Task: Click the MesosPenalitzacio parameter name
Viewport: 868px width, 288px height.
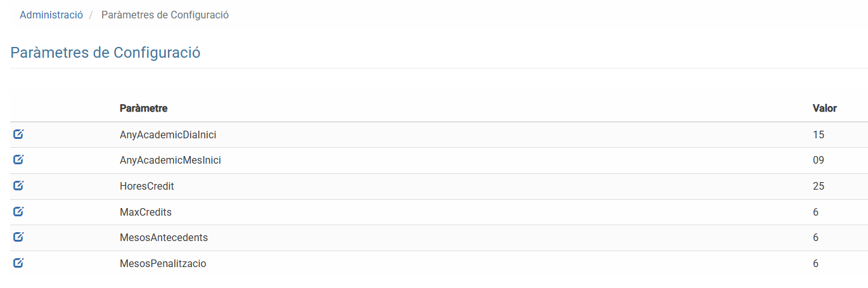Action: pyautogui.click(x=163, y=263)
